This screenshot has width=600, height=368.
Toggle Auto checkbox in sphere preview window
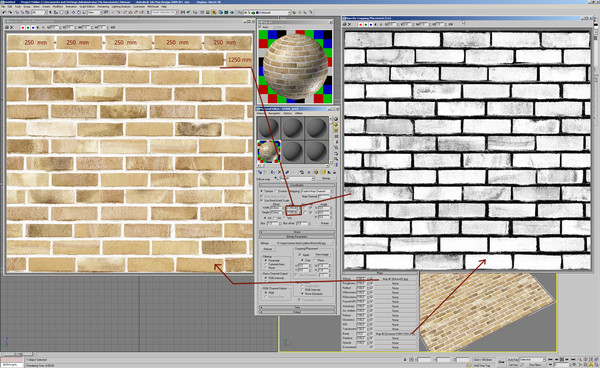coord(261,27)
